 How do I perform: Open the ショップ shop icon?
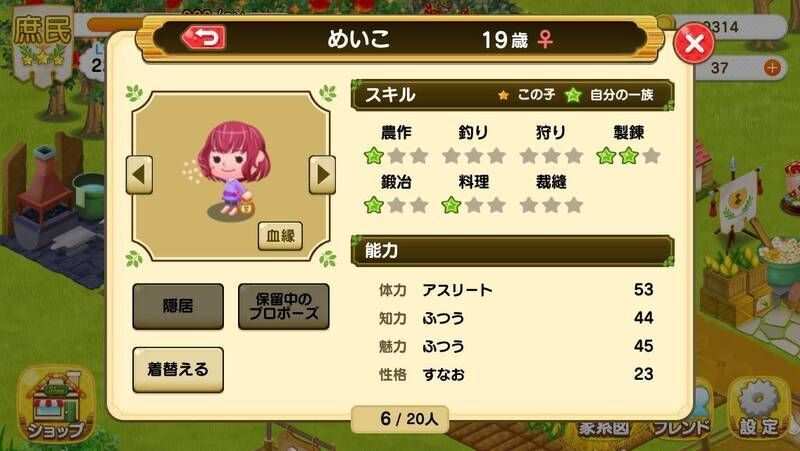(x=56, y=405)
